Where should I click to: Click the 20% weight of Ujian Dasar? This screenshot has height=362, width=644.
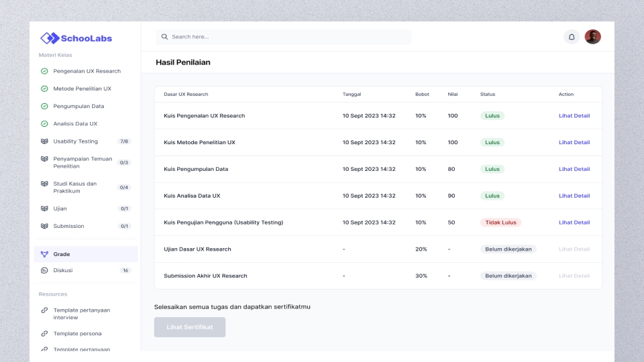click(x=421, y=249)
